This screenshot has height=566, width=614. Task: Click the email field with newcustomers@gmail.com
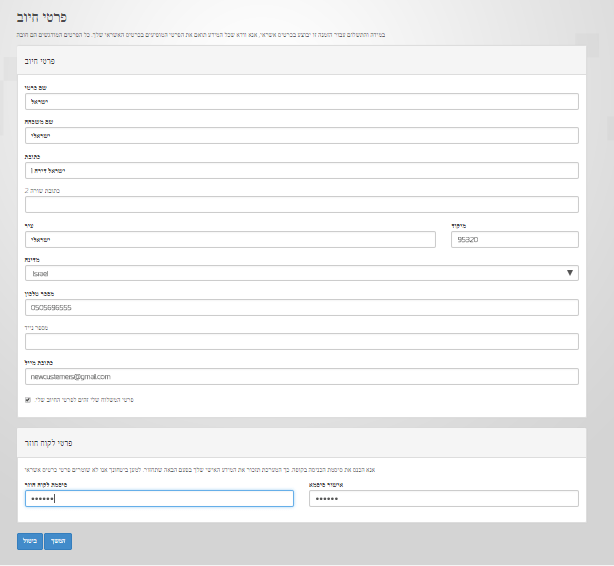[x=300, y=377]
